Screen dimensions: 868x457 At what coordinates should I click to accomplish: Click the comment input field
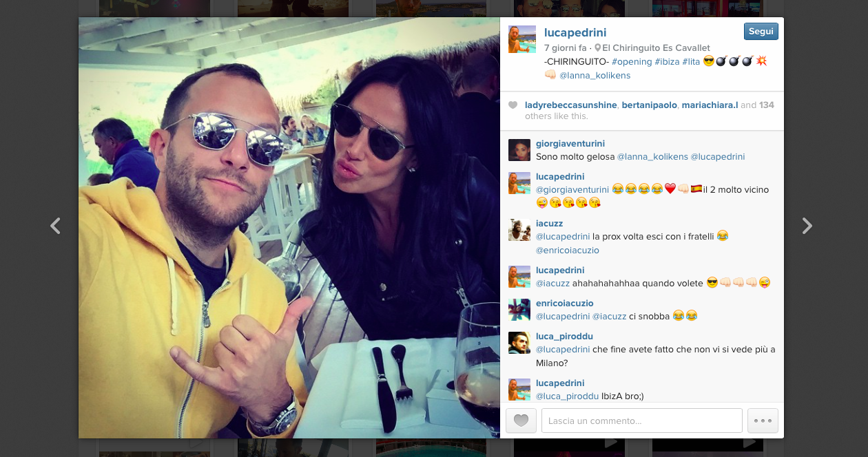pyautogui.click(x=641, y=421)
